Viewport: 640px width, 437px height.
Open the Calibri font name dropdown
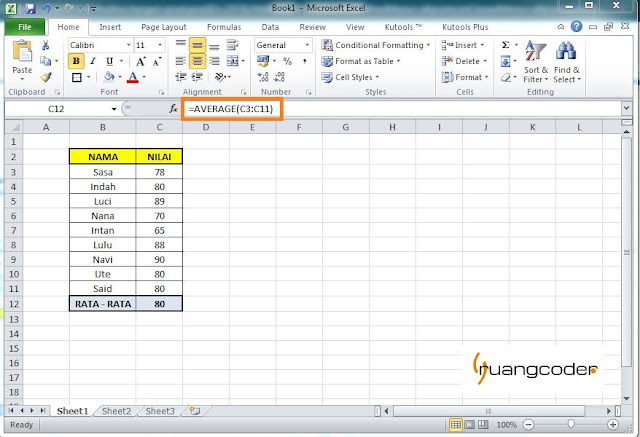click(x=128, y=45)
